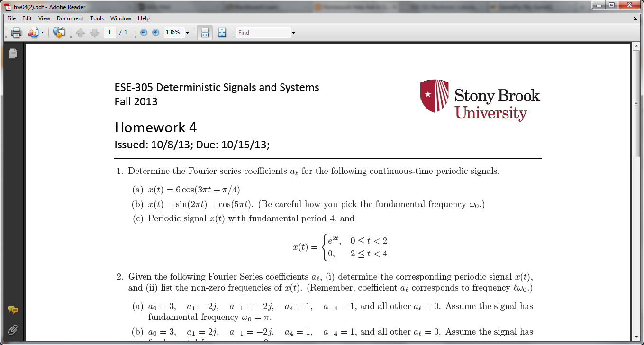Click the next page down arrow
Viewport: 644px width, 345px height.
click(94, 33)
